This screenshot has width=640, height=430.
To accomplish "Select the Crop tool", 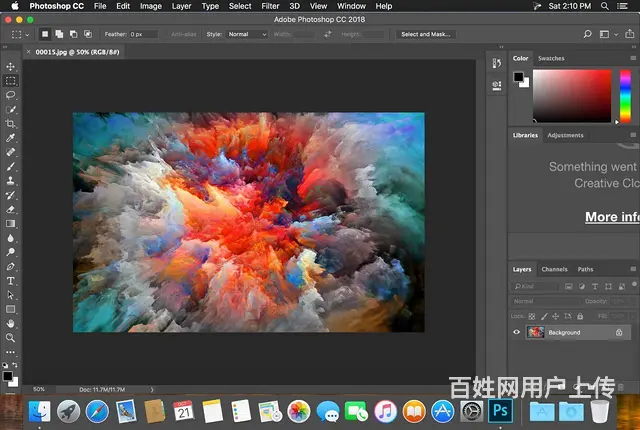I will coord(11,124).
